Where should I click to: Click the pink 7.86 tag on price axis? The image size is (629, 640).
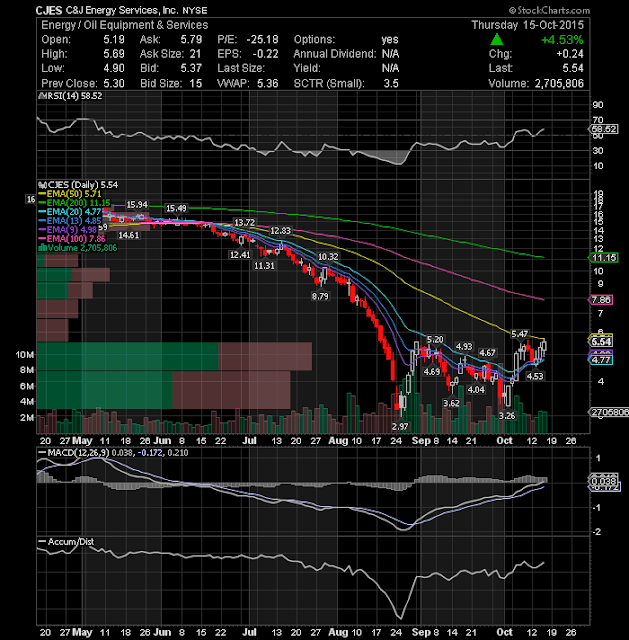(601, 300)
